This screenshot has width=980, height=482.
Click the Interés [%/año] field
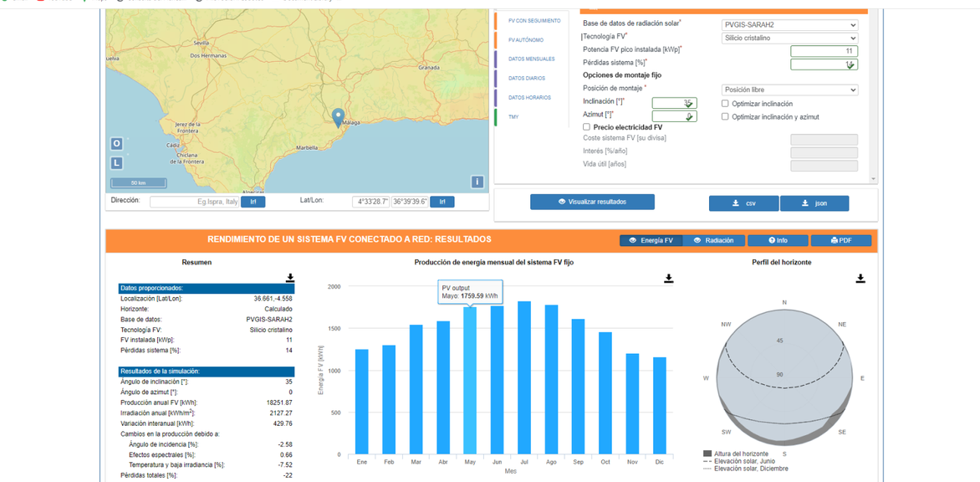pyautogui.click(x=824, y=152)
